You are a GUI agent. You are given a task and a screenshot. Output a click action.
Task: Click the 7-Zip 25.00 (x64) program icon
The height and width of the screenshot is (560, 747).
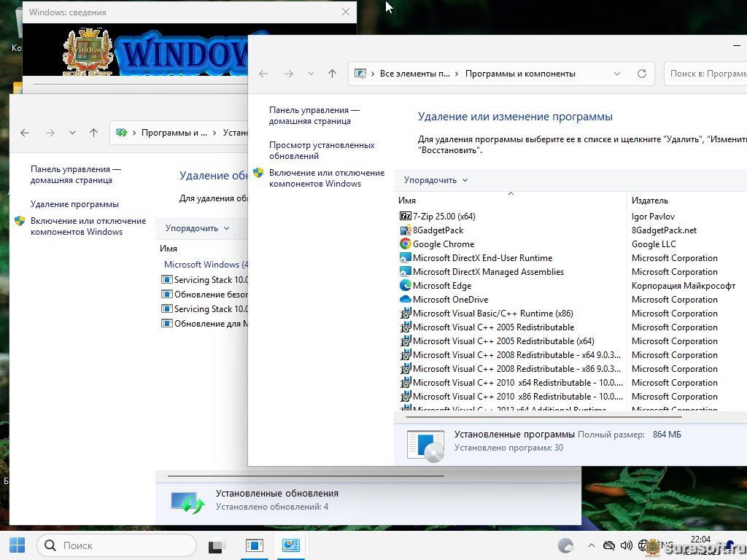click(405, 216)
